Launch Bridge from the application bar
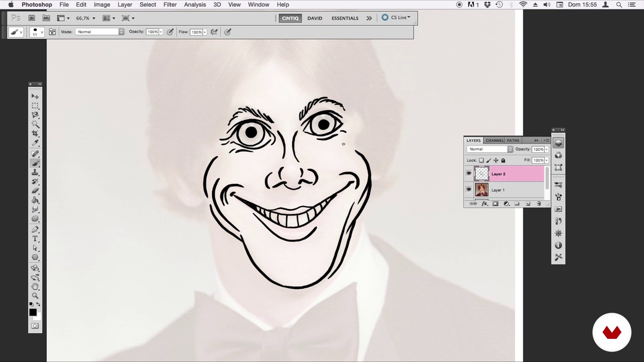Viewport: 644px width, 362px height. coord(32,18)
